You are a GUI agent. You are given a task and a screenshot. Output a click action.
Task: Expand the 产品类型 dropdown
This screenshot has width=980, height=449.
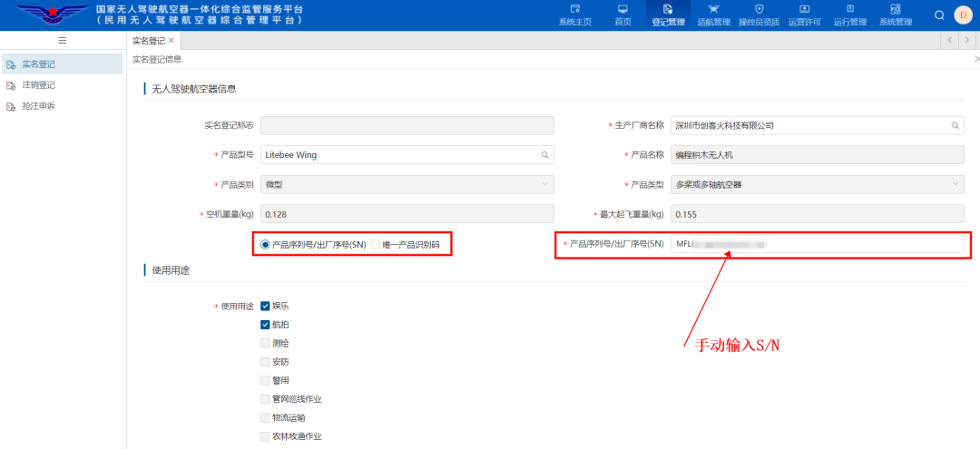[955, 185]
